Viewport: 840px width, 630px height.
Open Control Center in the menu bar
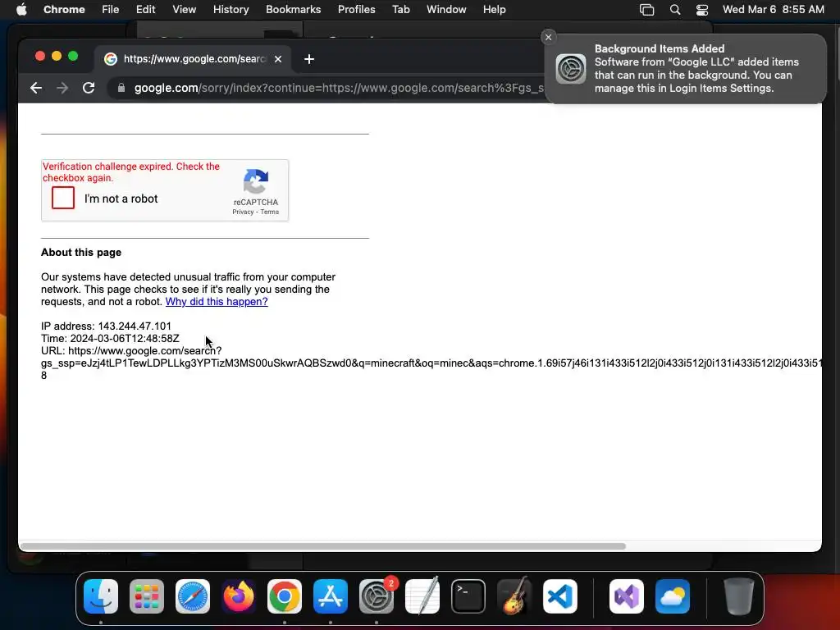click(702, 10)
